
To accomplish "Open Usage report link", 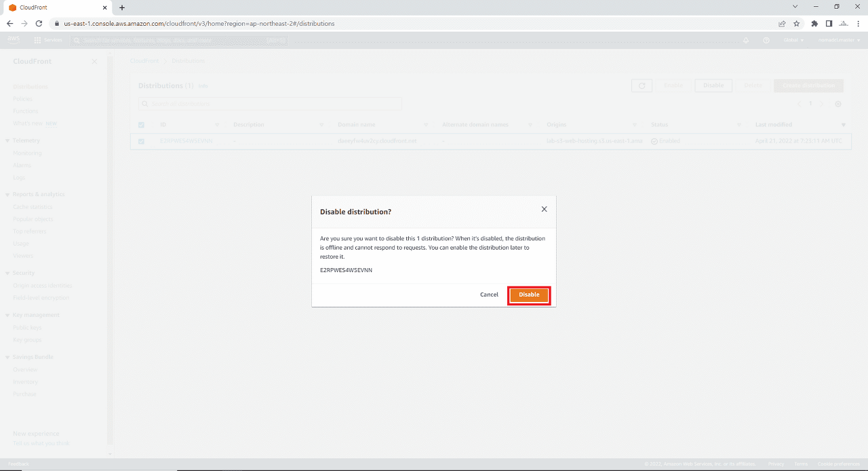I will pos(21,244).
